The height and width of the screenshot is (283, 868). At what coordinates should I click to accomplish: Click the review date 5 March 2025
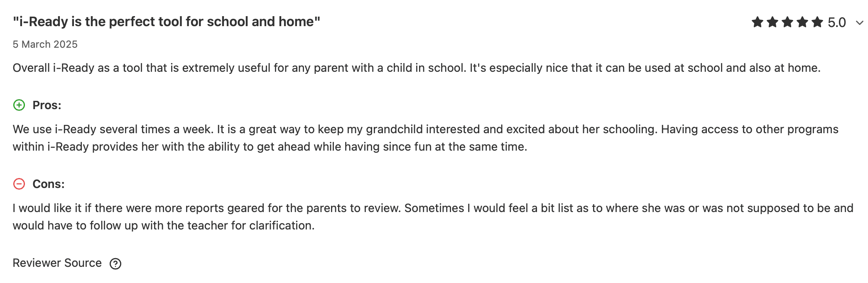[45, 44]
